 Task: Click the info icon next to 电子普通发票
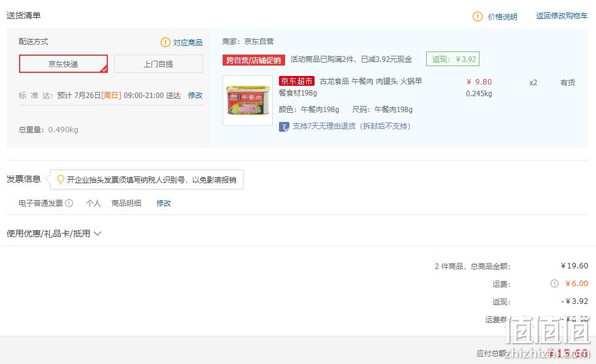(69, 203)
